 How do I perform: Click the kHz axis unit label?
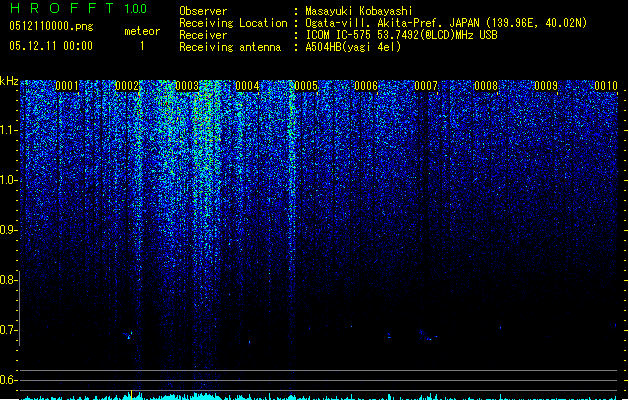click(9, 81)
